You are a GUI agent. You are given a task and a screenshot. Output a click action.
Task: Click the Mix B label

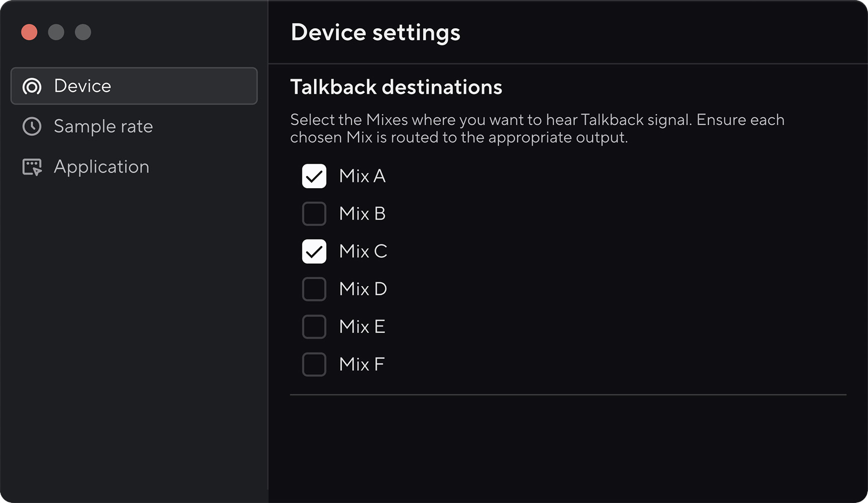(362, 214)
